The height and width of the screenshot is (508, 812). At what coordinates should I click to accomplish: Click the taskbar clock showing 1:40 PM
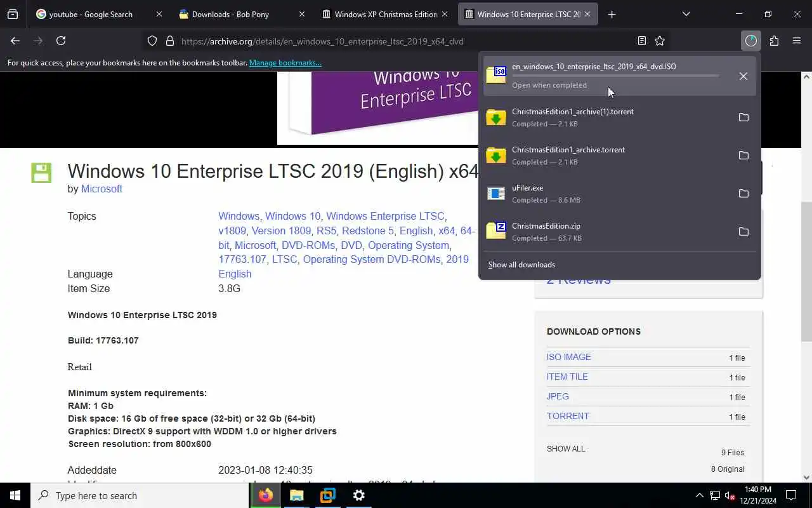click(757, 495)
